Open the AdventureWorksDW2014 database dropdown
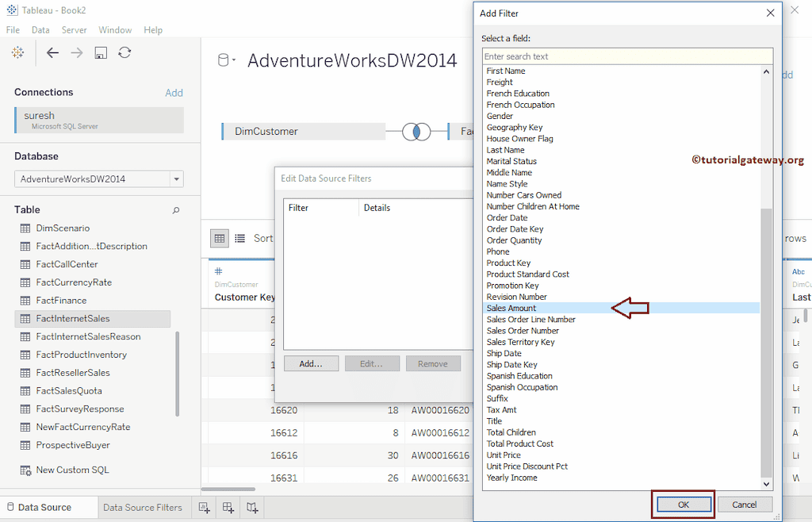 pyautogui.click(x=178, y=178)
